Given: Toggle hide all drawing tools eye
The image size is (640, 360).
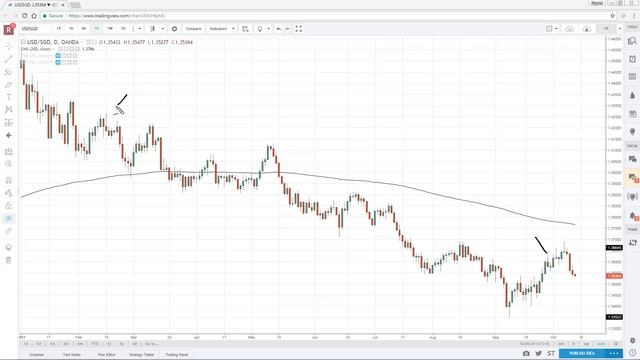Looking at the screenshot, I should pyautogui.click(x=9, y=218).
